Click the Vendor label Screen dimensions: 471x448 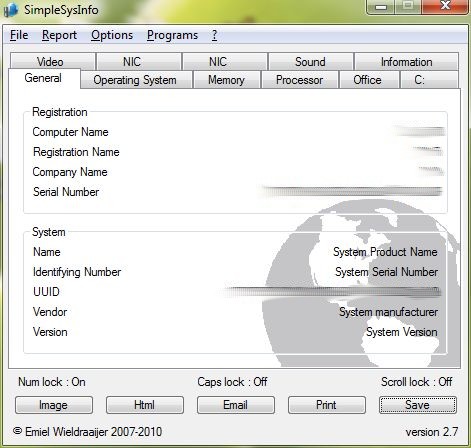[50, 312]
